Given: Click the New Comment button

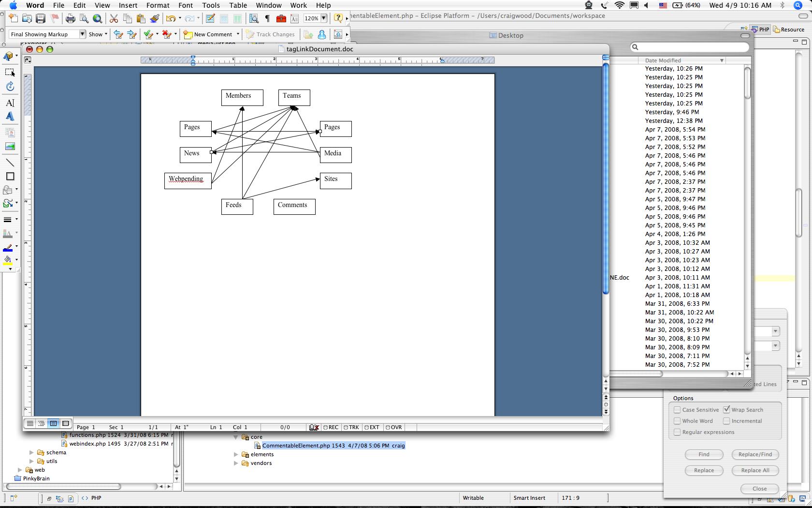Looking at the screenshot, I should pos(208,34).
